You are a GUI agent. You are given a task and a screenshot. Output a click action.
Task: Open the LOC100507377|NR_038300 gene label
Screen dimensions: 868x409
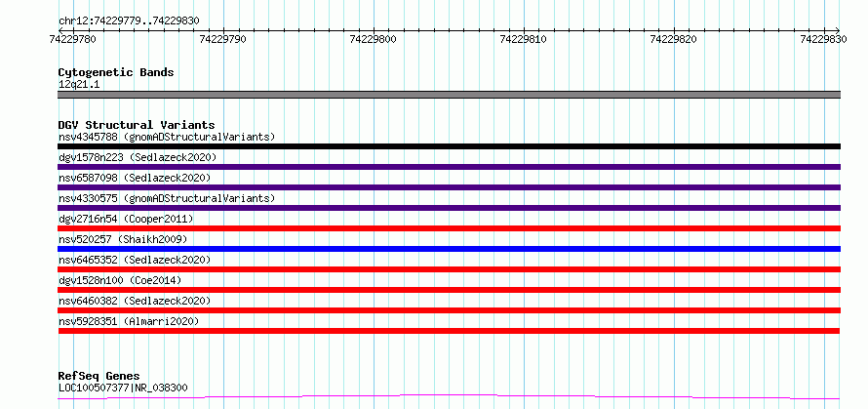(x=123, y=388)
